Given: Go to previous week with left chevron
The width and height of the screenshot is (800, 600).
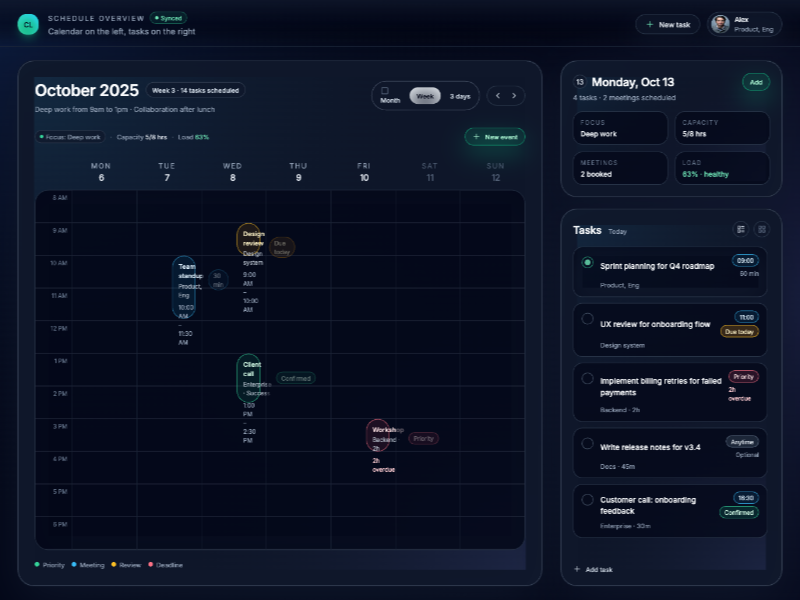Looking at the screenshot, I should click(496, 96).
